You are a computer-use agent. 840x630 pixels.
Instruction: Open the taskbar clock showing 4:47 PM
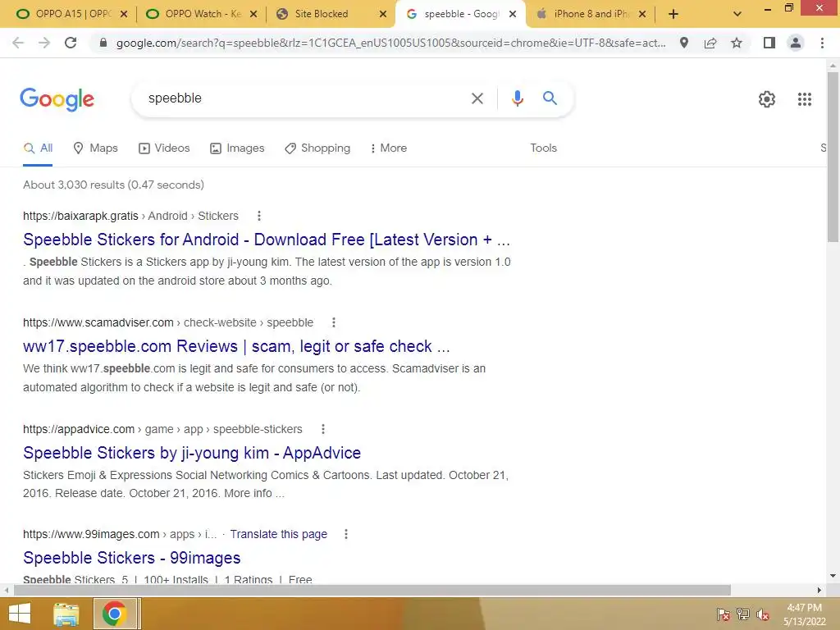click(804, 614)
